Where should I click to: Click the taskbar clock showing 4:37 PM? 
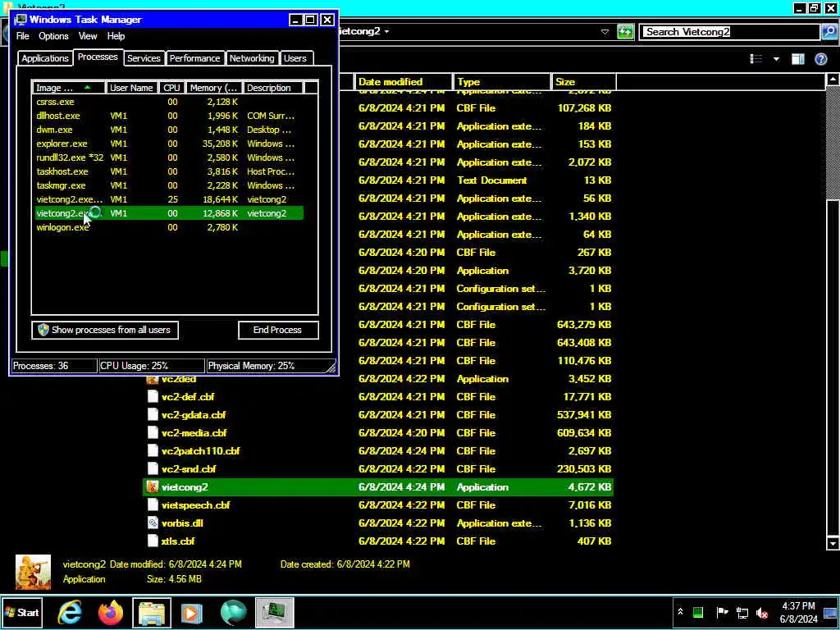click(798, 612)
